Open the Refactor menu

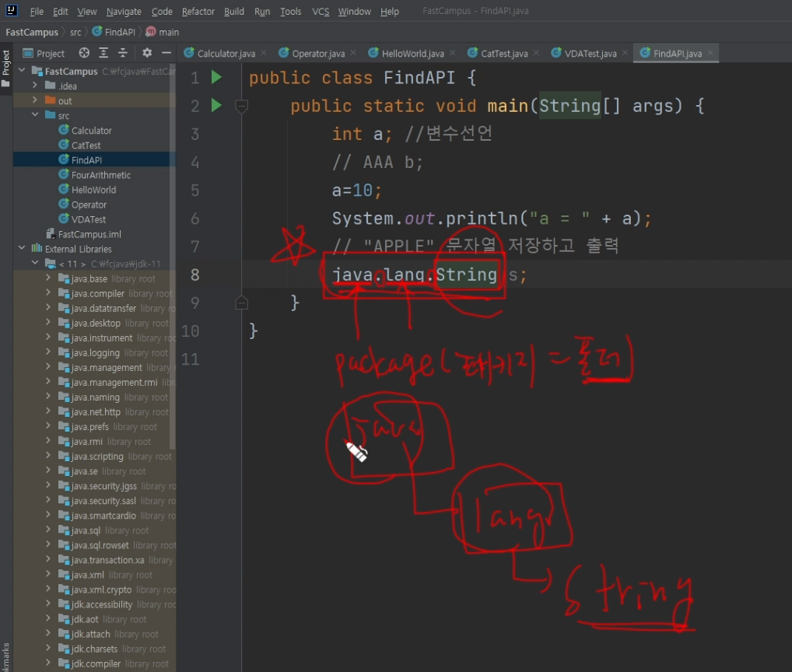click(198, 11)
